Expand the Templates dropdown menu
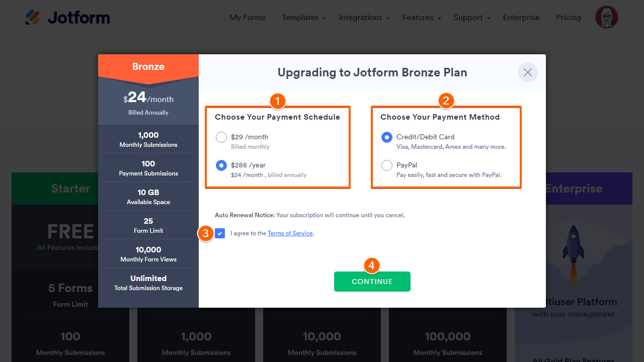This screenshot has width=644, height=362. tap(304, 18)
